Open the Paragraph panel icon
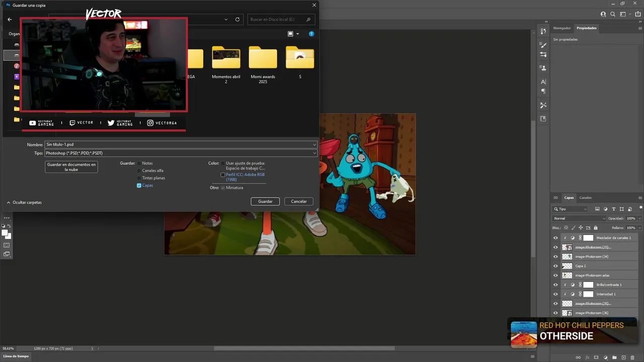The height and width of the screenshot is (362, 644). 543,91
